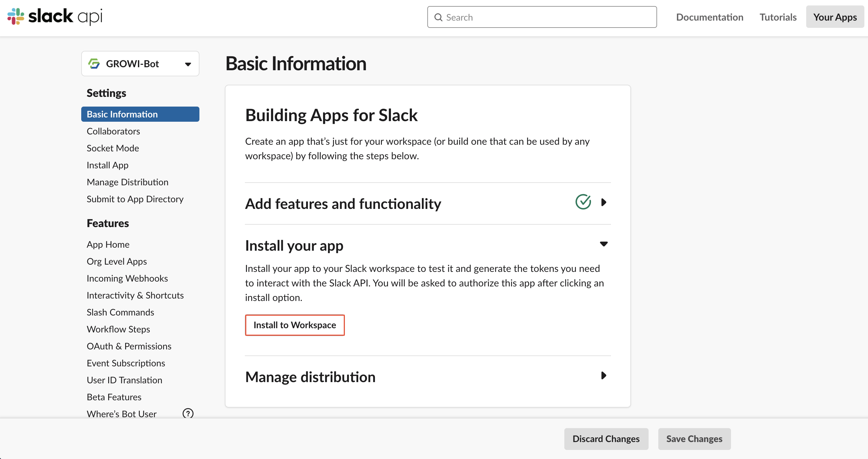Open the help icon beside Where's Bot User
This screenshot has height=459, width=868.
coord(188,413)
